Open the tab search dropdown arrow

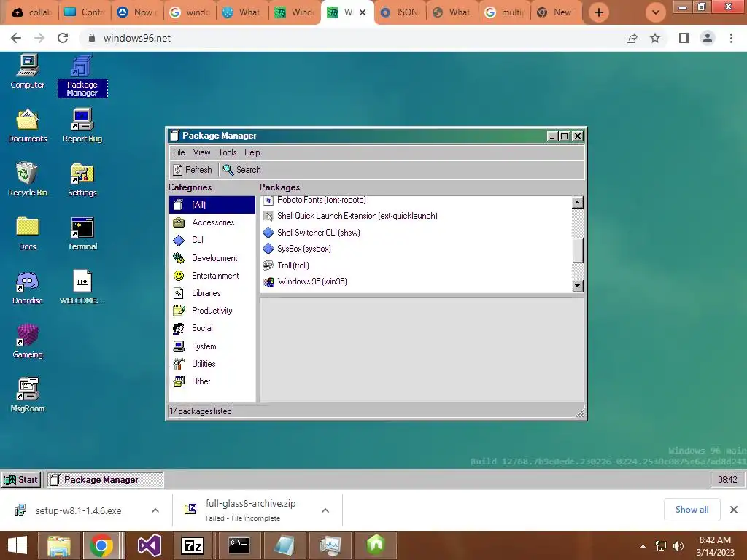point(656,12)
